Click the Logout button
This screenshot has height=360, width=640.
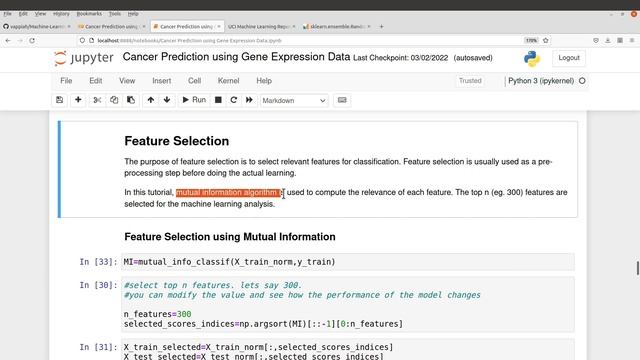click(569, 58)
